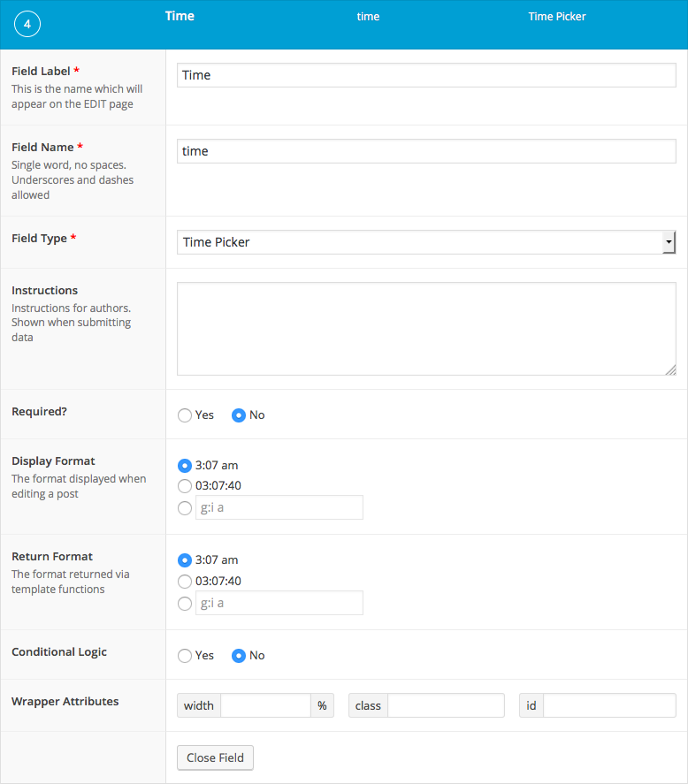Choose 3:07 am Display Format
688x784 pixels.
[x=185, y=465]
